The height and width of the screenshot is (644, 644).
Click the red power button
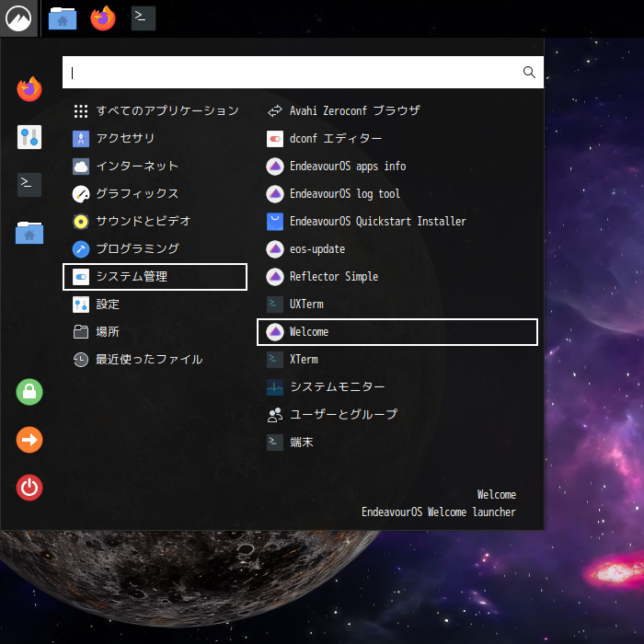pos(29,488)
